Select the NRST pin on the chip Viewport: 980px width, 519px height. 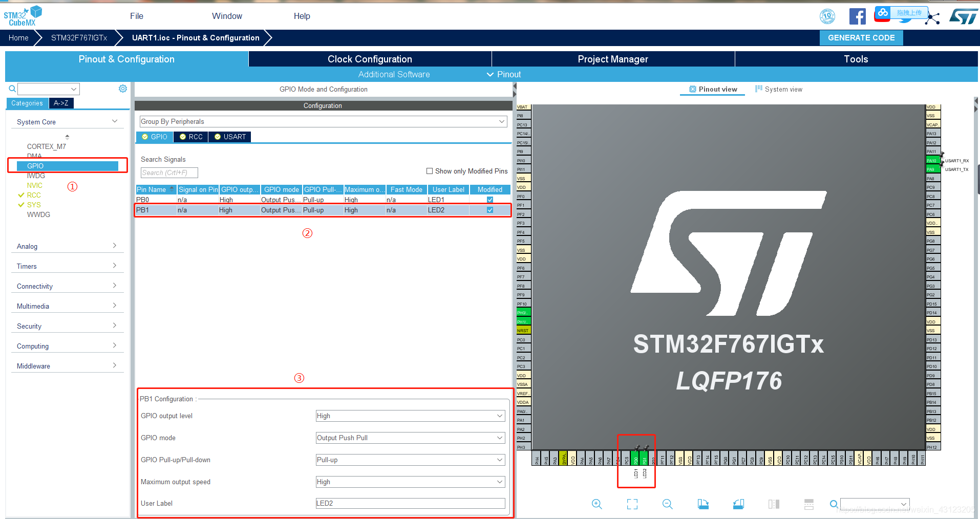(523, 331)
